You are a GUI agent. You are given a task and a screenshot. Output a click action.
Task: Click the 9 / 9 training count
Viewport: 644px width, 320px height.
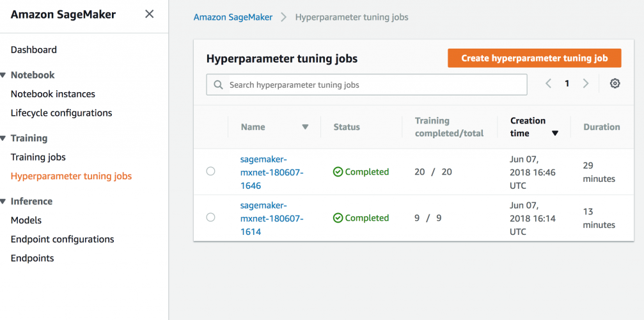point(428,218)
